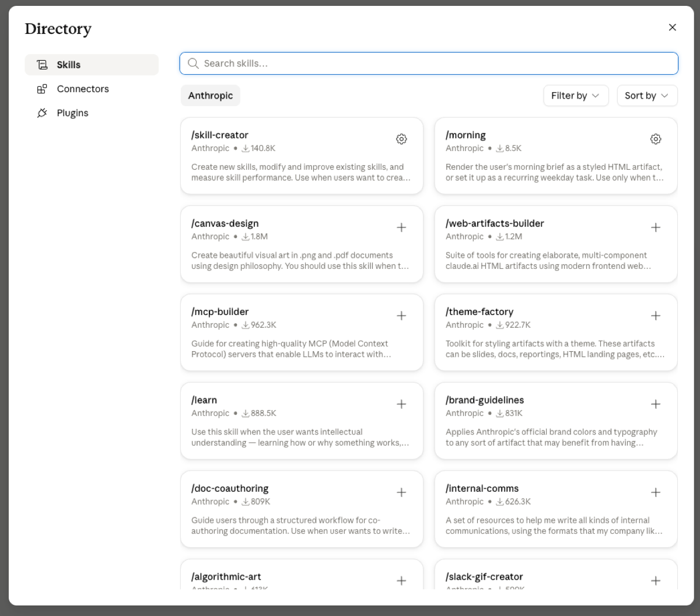Open the /algorithmic-art skill title
700x616 pixels.
(227, 577)
